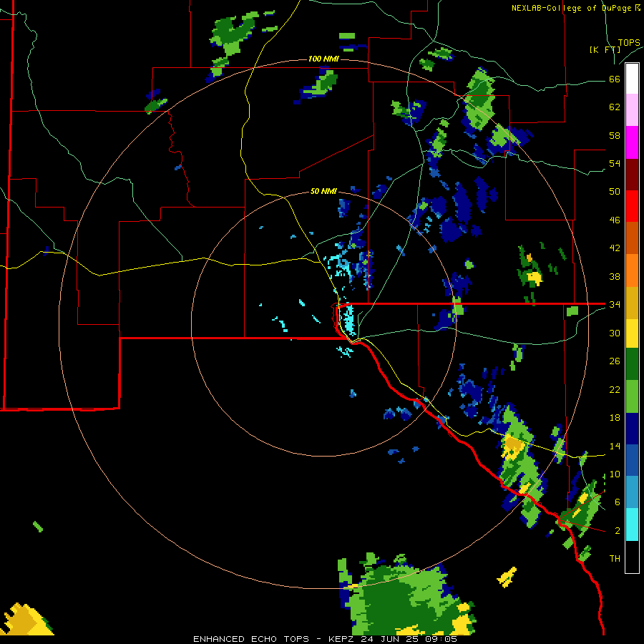Click the 50 value on legend
Viewport: 644px width, 644px height.
coord(615,192)
